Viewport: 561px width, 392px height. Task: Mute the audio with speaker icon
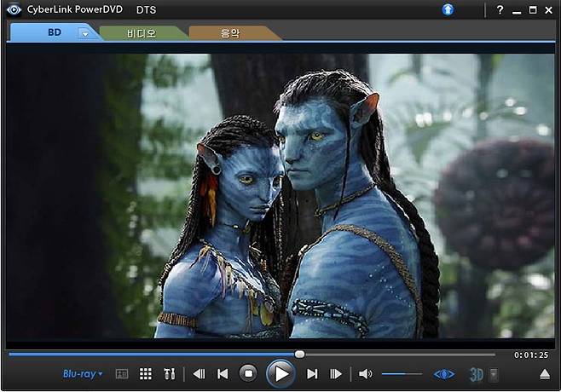pyautogui.click(x=365, y=373)
